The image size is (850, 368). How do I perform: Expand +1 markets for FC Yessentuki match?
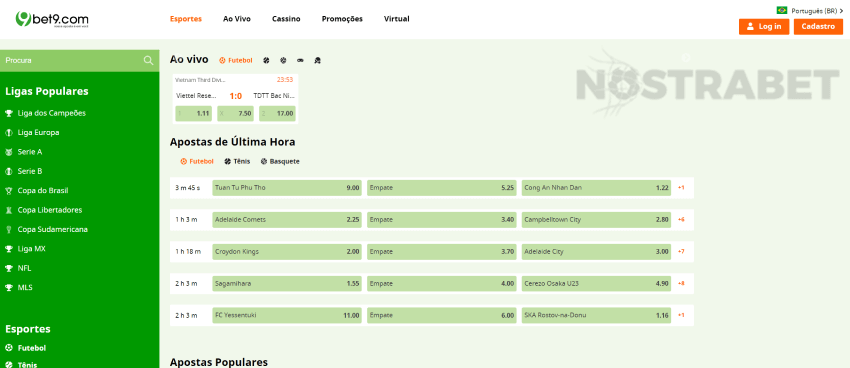click(x=681, y=315)
